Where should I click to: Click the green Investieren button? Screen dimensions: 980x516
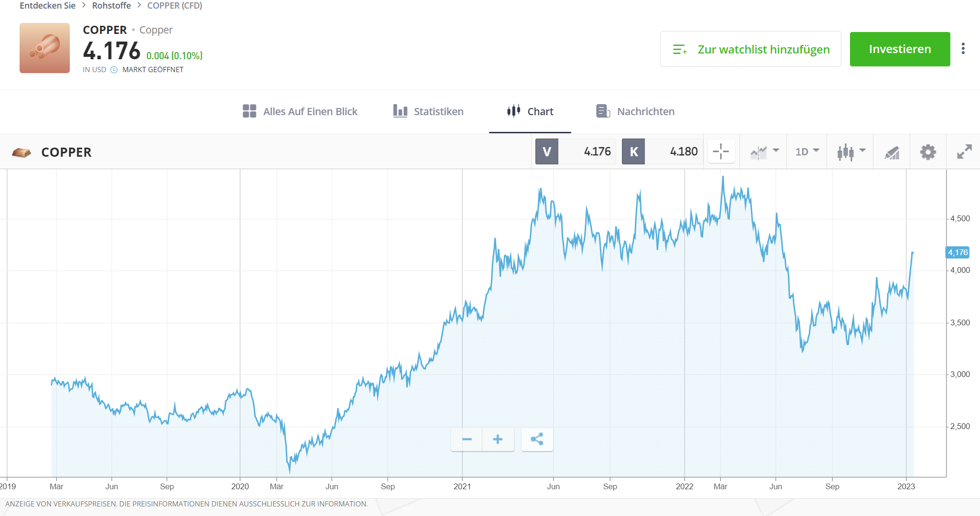pyautogui.click(x=900, y=49)
